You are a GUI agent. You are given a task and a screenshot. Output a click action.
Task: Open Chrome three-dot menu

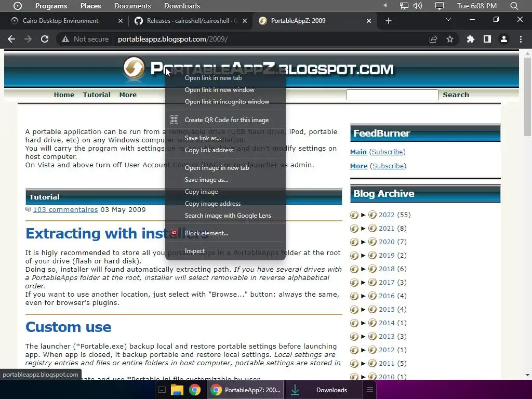(x=521, y=39)
